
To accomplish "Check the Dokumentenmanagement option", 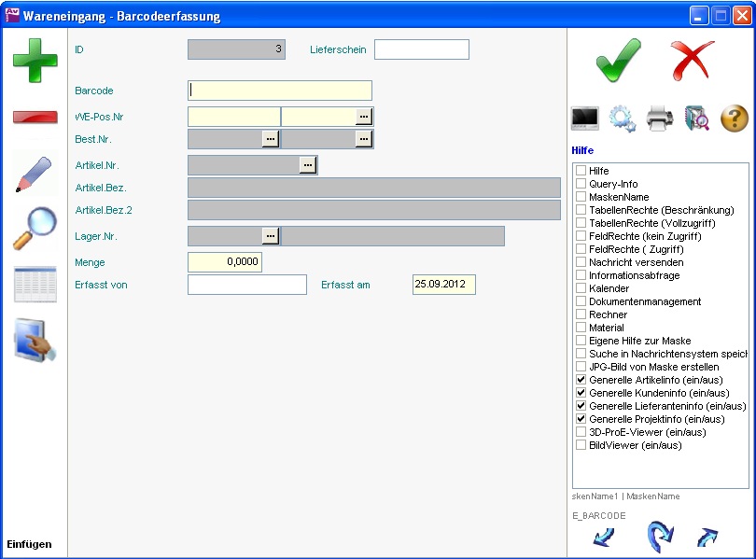I will (x=581, y=302).
